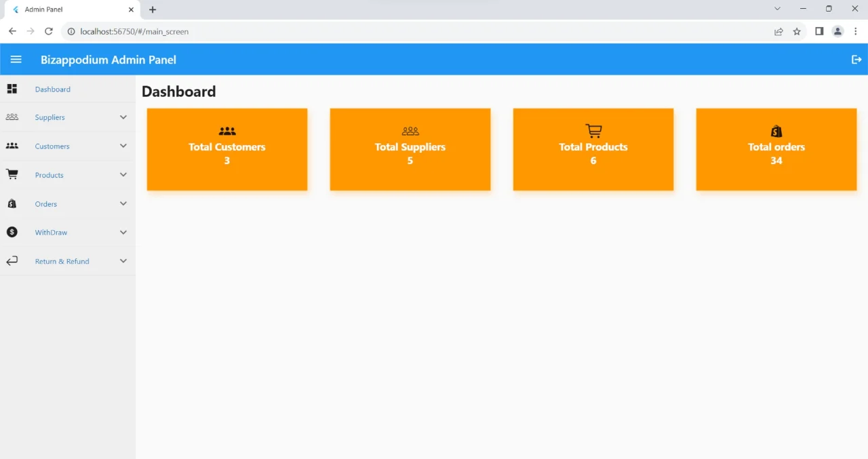Screen dimensions: 868x459
Task: Open the Total Customers card
Action: [x=227, y=149]
